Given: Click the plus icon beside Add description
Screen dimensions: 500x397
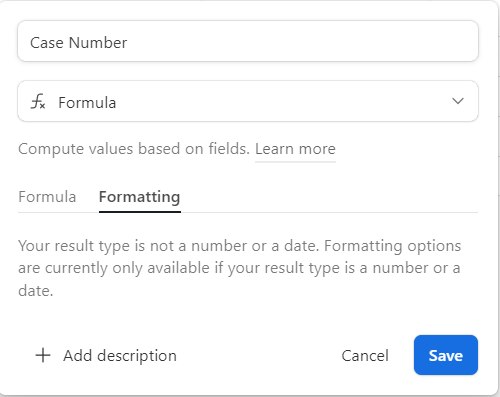Looking at the screenshot, I should tap(43, 355).
